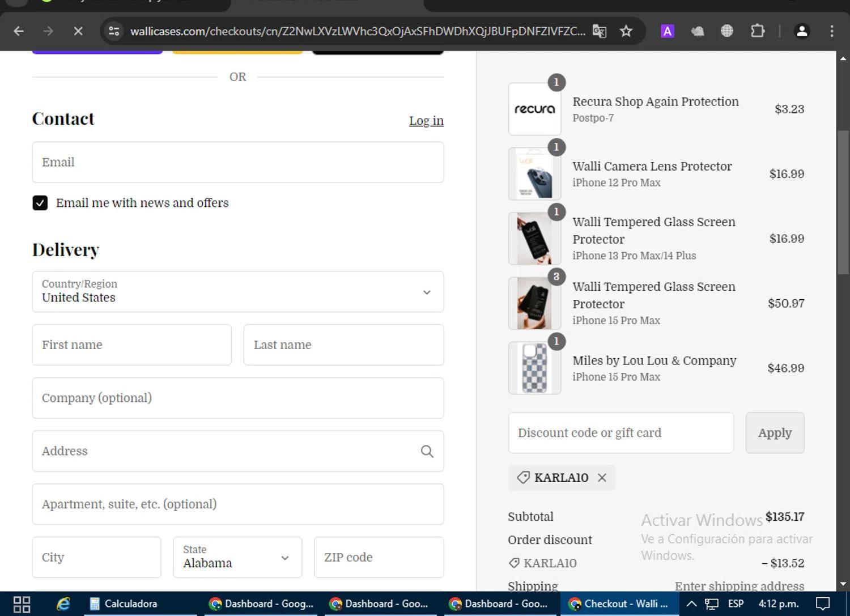Viewport: 850px width, 616px height.
Task: Open the Windows notification center
Action: tap(823, 604)
